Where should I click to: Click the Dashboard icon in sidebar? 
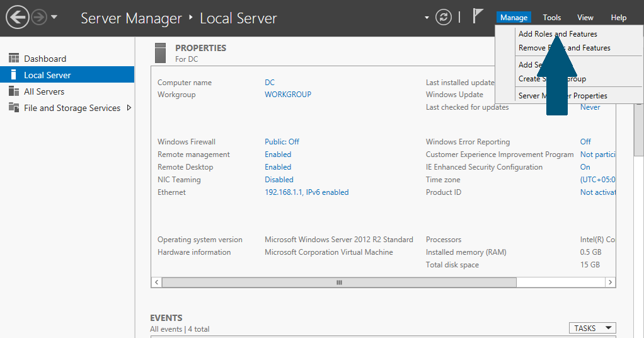point(13,59)
